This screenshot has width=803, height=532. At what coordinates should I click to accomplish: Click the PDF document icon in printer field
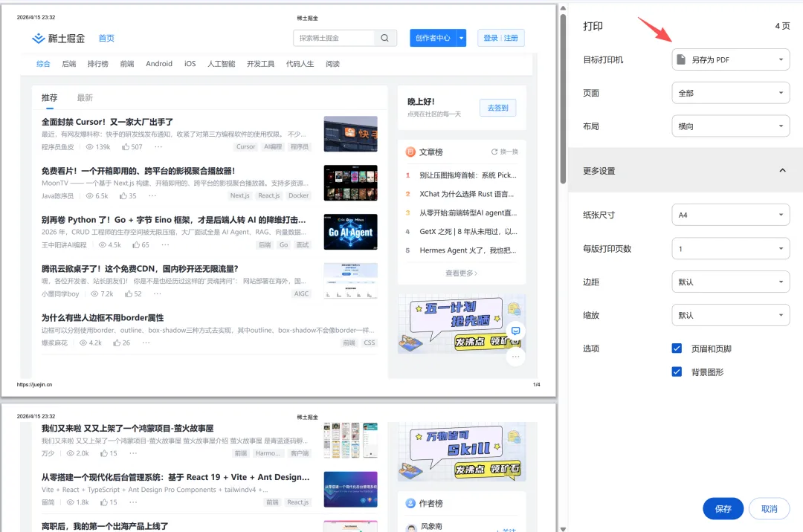pos(680,59)
